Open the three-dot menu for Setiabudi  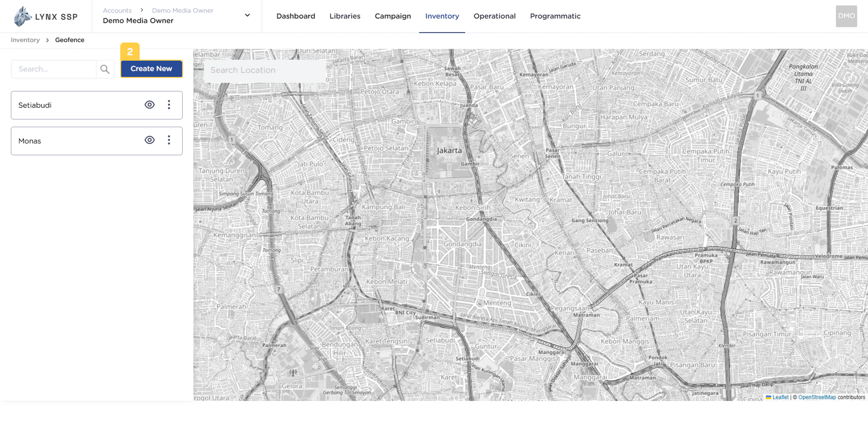point(169,105)
